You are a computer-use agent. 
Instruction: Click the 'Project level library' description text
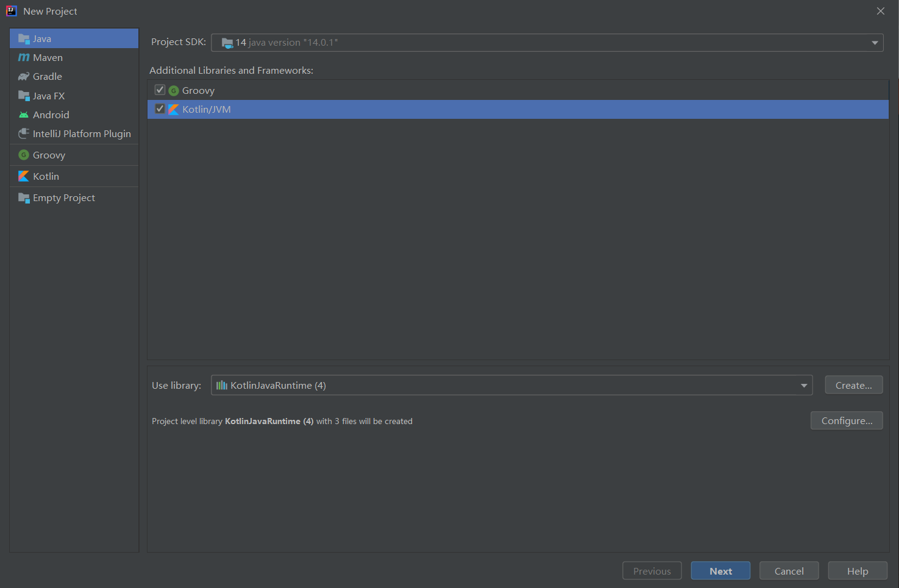(x=282, y=421)
